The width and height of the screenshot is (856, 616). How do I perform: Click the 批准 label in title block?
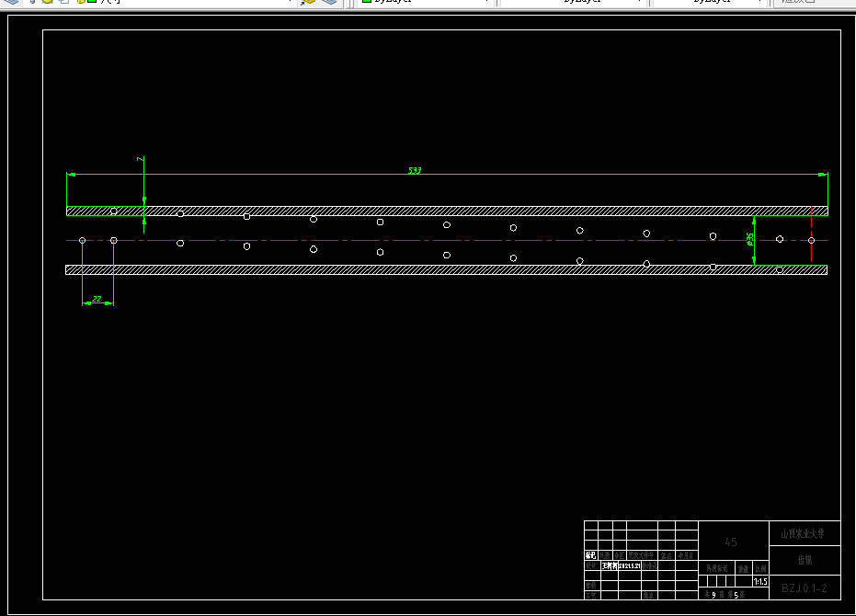(x=648, y=595)
